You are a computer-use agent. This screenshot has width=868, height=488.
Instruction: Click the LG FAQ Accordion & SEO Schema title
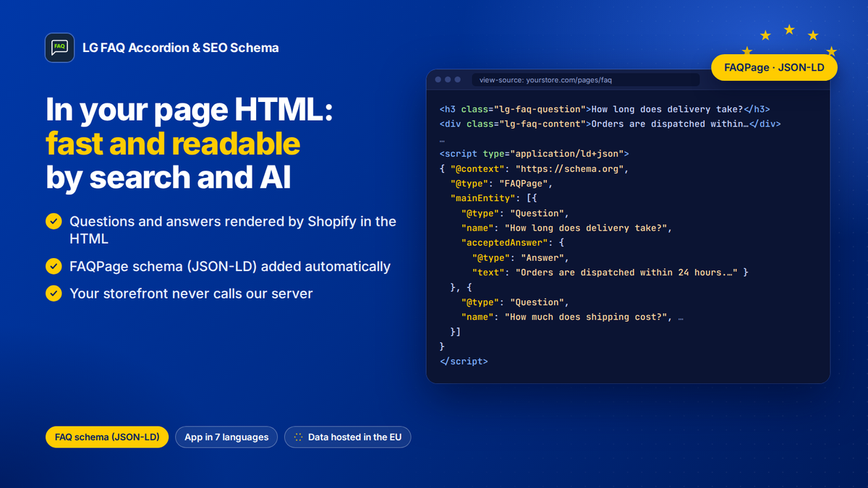181,48
